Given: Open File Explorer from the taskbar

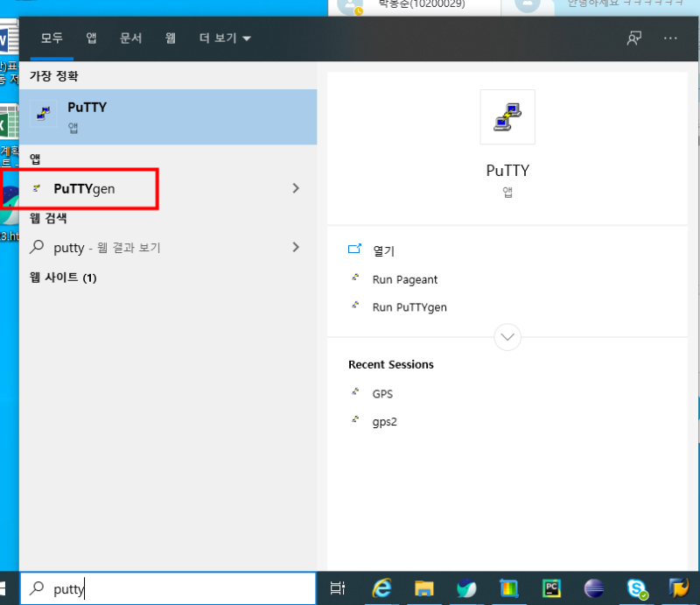Looking at the screenshot, I should pos(424,588).
